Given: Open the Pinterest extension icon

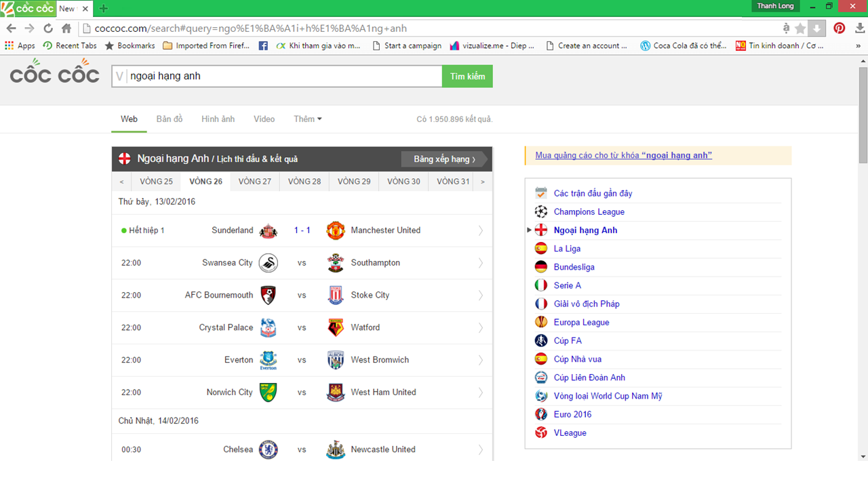Looking at the screenshot, I should [840, 28].
